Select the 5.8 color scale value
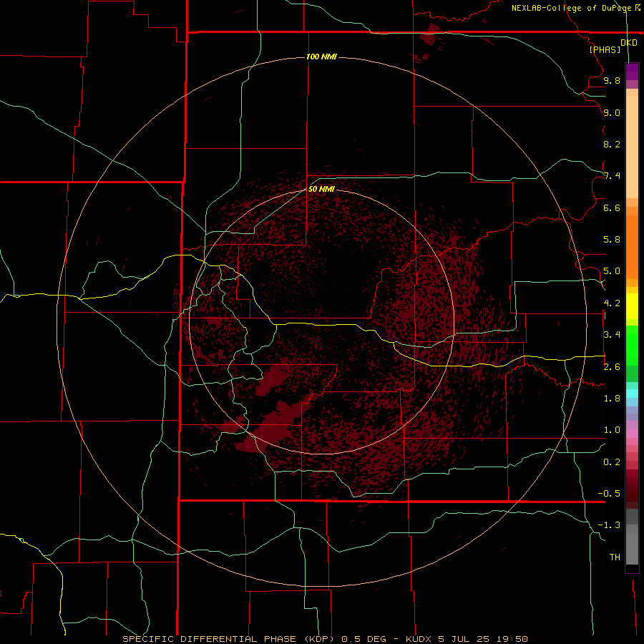Viewport: 644px width, 644px height. (612, 240)
